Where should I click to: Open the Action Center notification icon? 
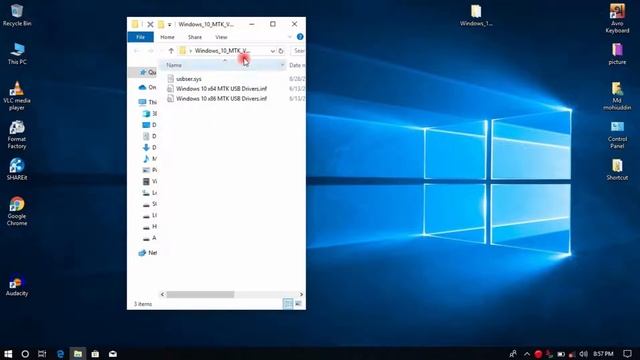tap(627, 353)
